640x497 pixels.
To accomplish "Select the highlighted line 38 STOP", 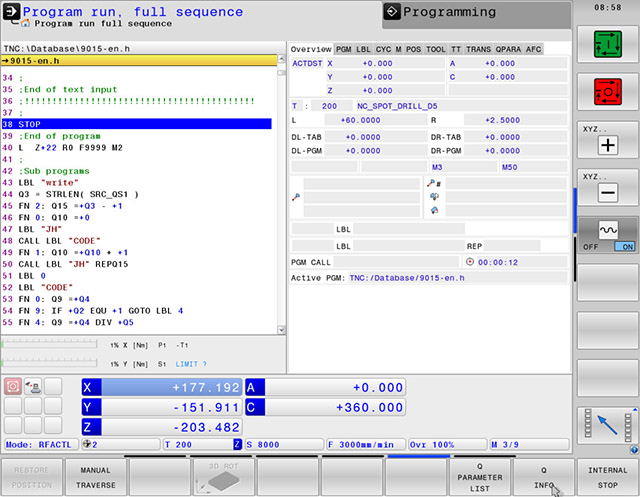I will [x=136, y=124].
